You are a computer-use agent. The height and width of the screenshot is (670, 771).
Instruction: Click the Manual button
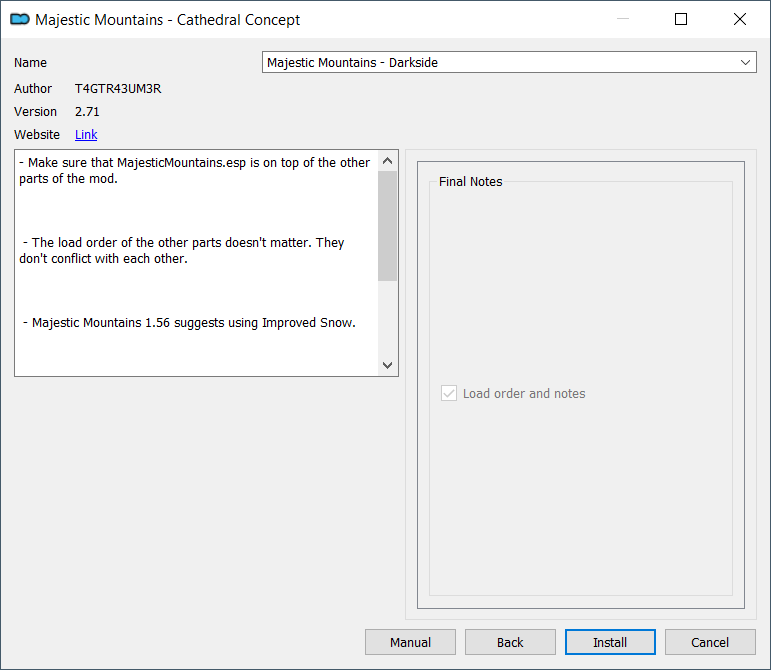[x=410, y=642]
